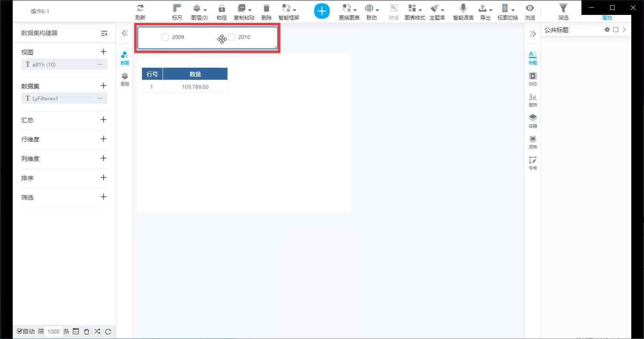Click the 公共标题 settings gear icon
The image size is (644, 339).
click(x=607, y=30)
